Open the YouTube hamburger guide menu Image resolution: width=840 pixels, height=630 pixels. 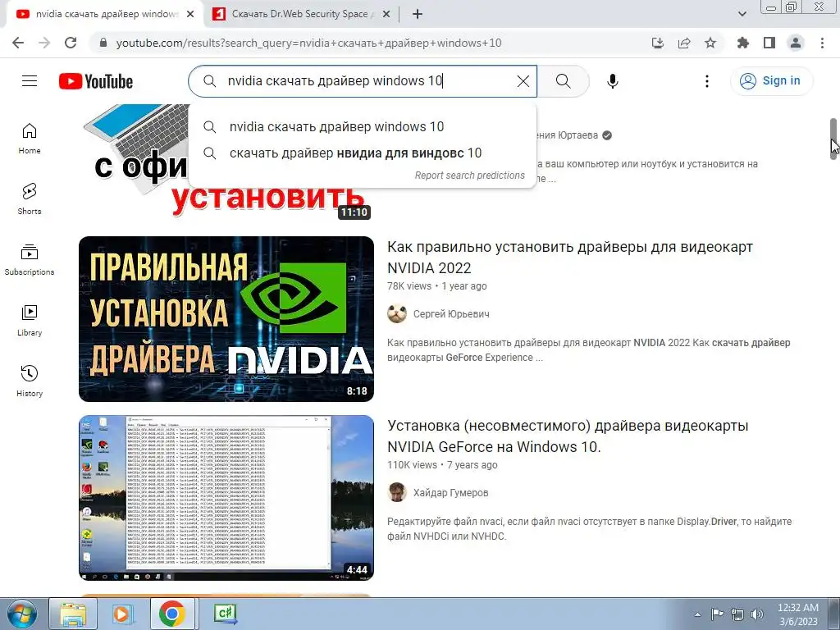click(30, 81)
